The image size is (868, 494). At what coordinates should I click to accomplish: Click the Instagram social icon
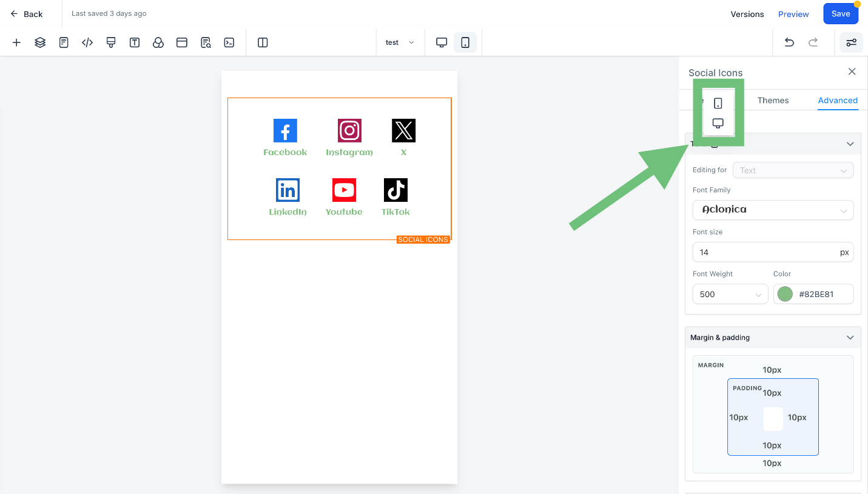click(x=349, y=130)
